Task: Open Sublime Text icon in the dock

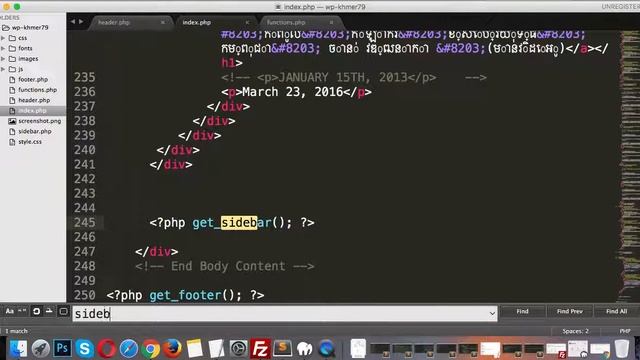Action: (x=282, y=349)
